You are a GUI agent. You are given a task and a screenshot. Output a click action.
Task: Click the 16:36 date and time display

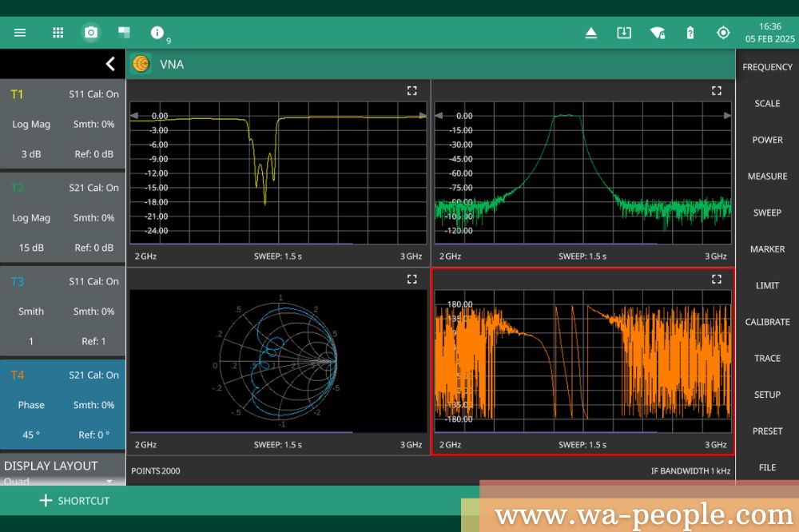tap(770, 33)
